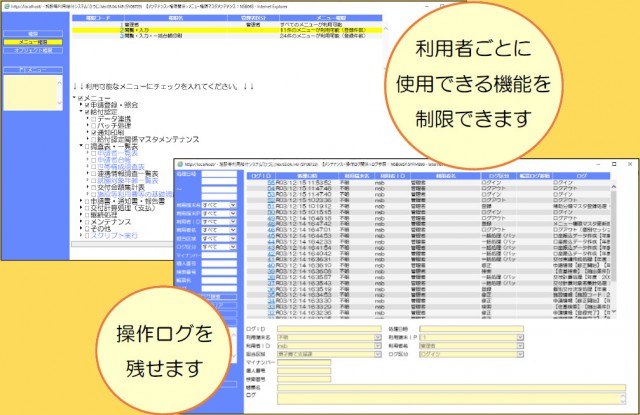Image resolution: width=640 pixels, height=415 pixels.
Task: Click the Internet Explorer icon in top window title
Action: tap(5, 5)
